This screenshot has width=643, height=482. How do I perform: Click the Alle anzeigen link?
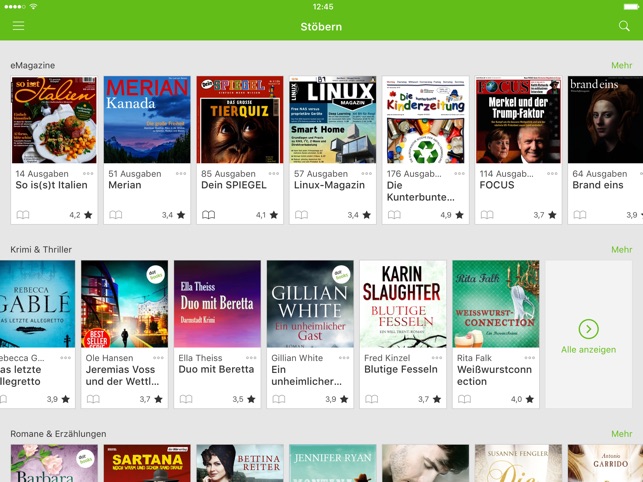click(588, 350)
